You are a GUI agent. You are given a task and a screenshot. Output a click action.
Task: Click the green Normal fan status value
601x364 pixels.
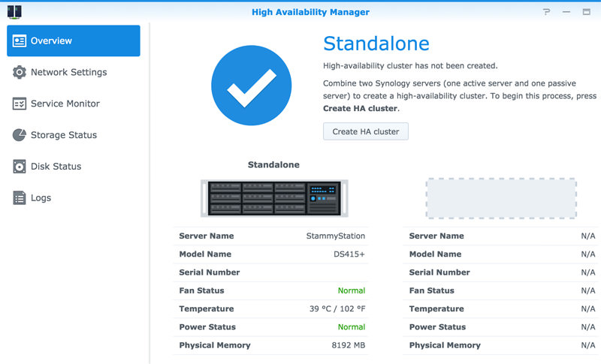tap(352, 291)
